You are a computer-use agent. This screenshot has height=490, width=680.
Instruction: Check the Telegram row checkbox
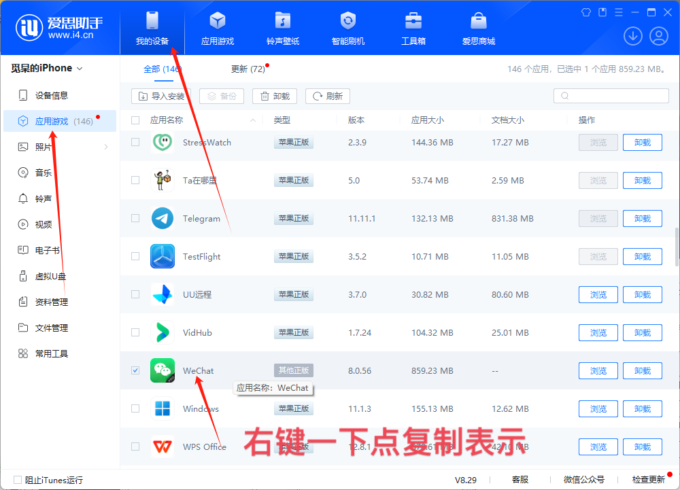pos(135,218)
